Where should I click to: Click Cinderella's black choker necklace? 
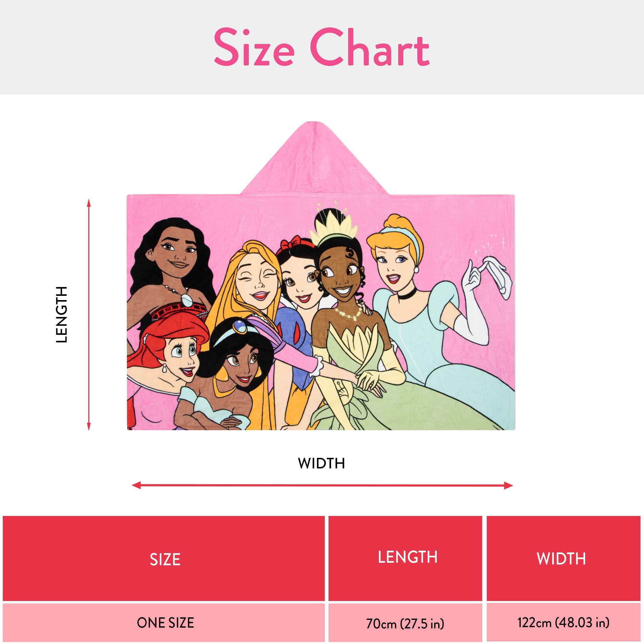pyautogui.click(x=407, y=294)
